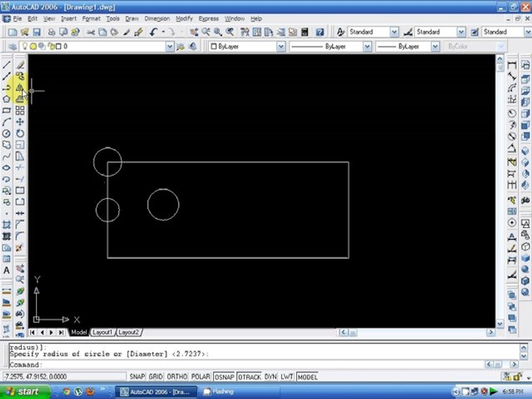Open the ByLayer linetype control dropdown
The image size is (532, 399).
click(367, 47)
